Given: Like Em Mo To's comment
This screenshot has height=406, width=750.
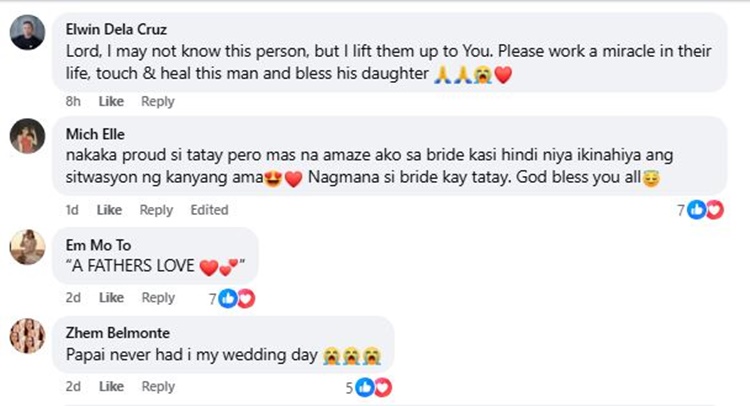Looking at the screenshot, I should click(x=110, y=298).
